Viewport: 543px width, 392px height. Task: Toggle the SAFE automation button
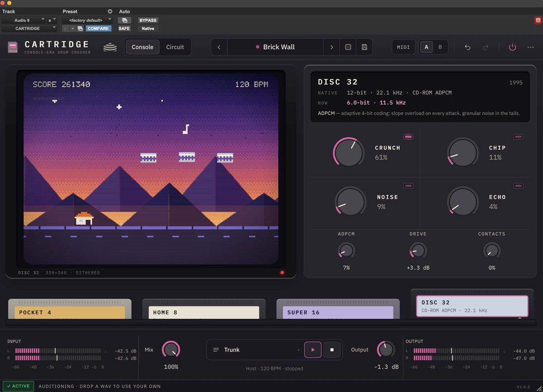tap(124, 28)
